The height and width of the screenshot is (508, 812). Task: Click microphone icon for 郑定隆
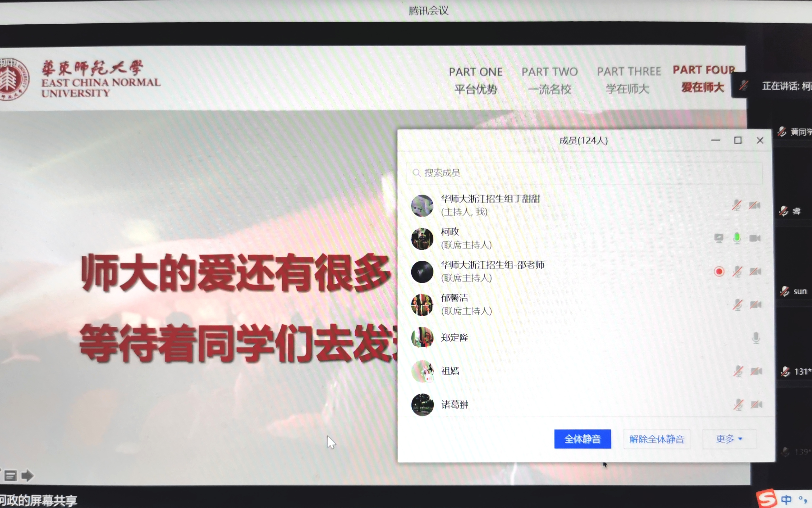click(756, 338)
